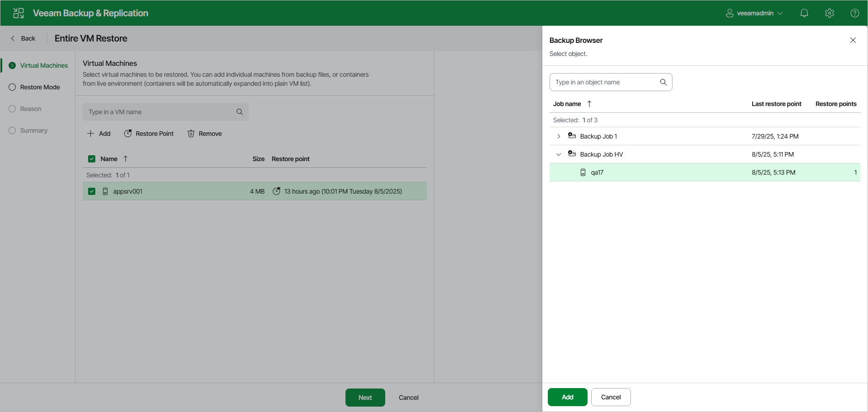Close the Backup Browser panel
The image size is (868, 412).
[x=853, y=40]
